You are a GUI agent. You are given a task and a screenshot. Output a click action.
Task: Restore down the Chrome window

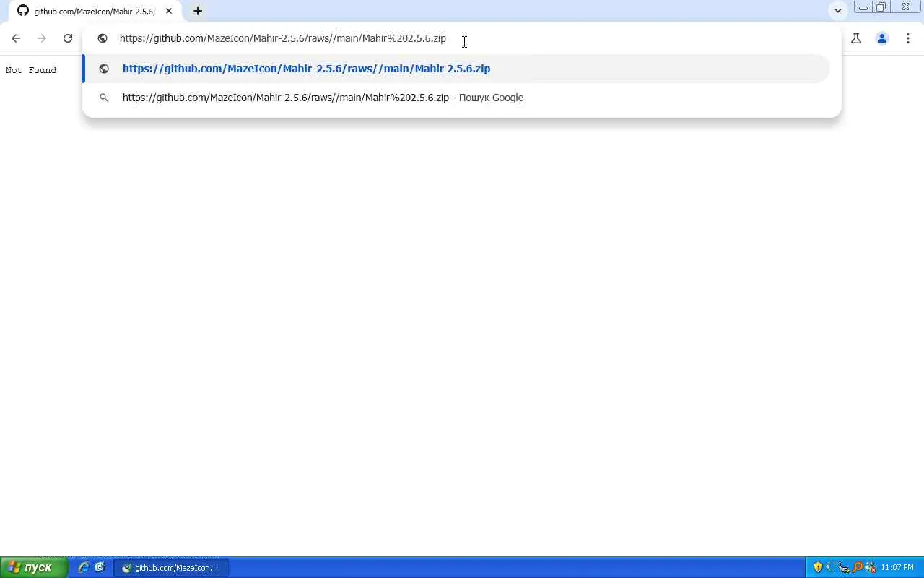pyautogui.click(x=881, y=7)
